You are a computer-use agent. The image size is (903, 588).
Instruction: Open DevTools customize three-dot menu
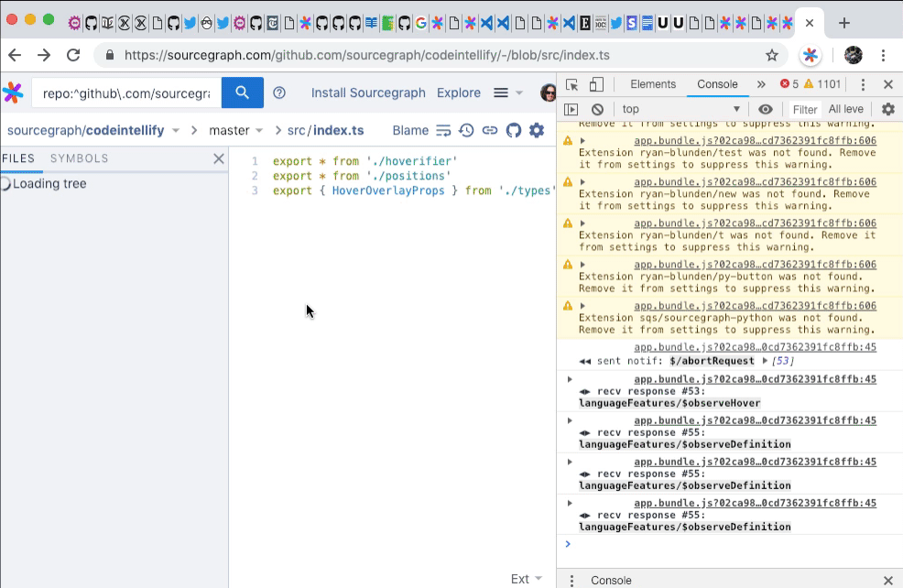863,84
